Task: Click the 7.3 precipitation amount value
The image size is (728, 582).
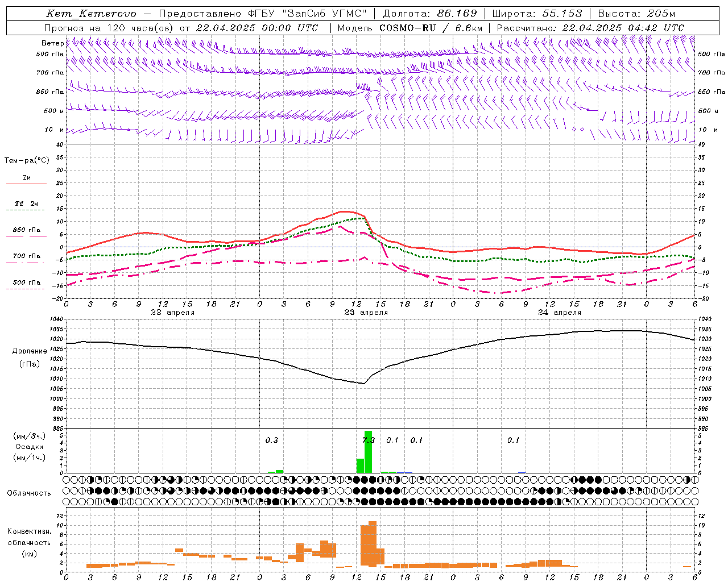Action: pyautogui.click(x=368, y=440)
